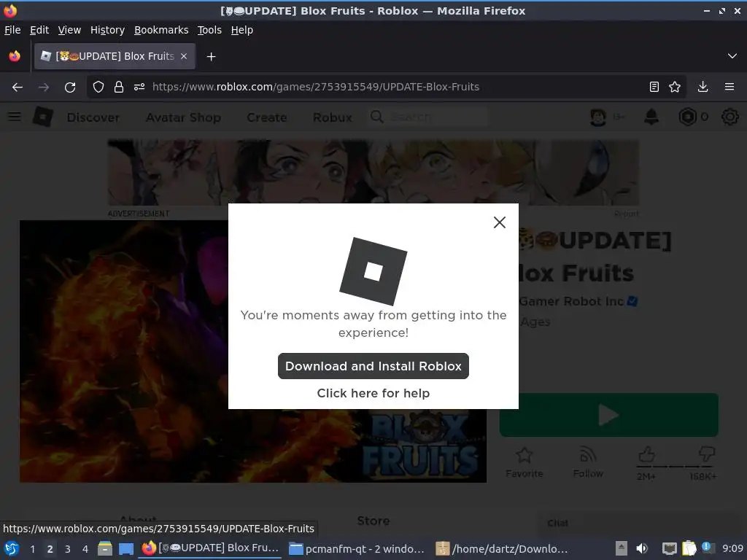
Task: Open Roblox settings gear
Action: coord(729,117)
